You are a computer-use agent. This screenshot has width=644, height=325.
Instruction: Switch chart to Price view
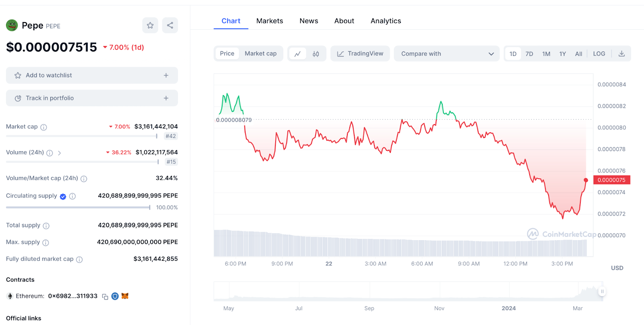pos(227,53)
